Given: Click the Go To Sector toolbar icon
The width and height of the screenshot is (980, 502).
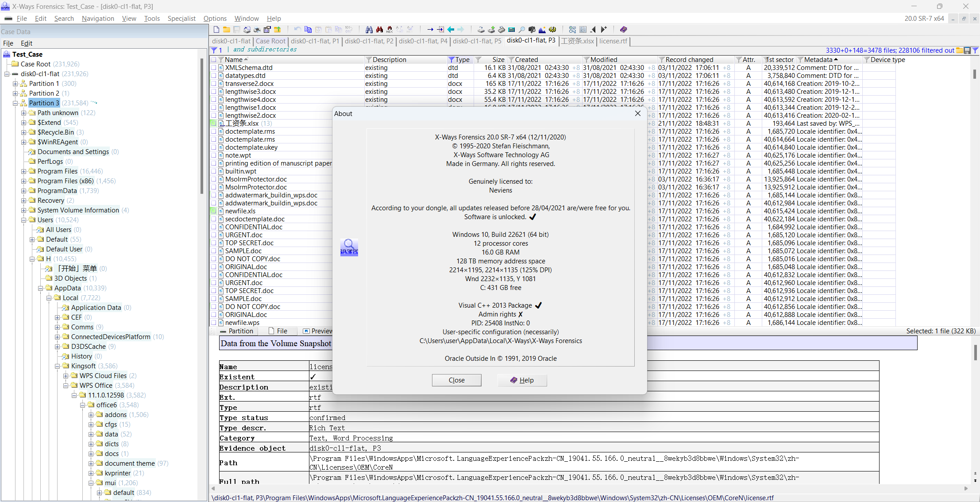Looking at the screenshot, I should (440, 30).
